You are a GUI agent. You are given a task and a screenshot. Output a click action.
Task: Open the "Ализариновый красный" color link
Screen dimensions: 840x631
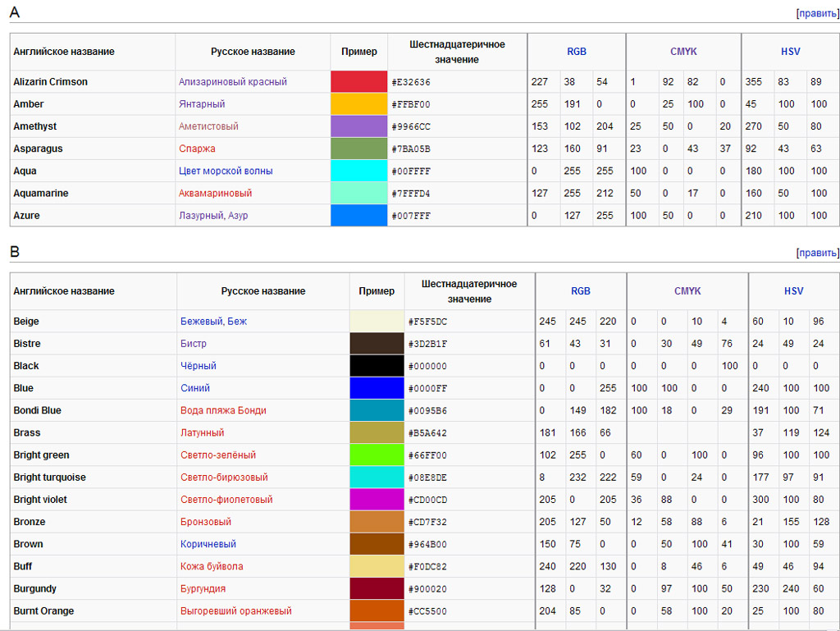tap(232, 82)
